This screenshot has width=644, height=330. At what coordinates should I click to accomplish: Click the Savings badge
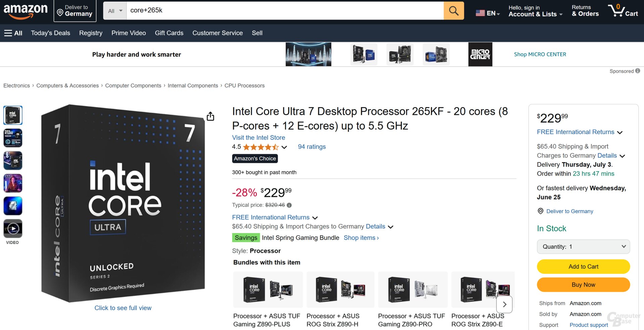coord(246,238)
